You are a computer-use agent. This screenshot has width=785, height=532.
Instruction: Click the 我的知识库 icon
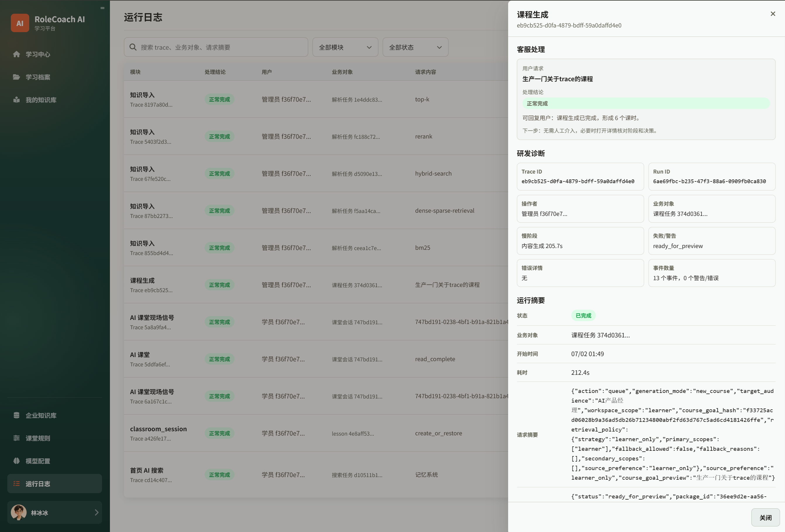click(16, 100)
